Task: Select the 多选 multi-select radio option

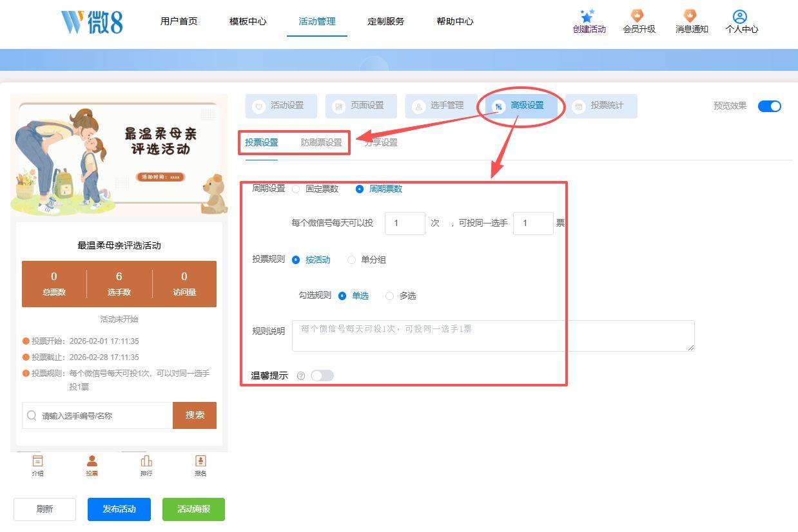Action: (389, 296)
